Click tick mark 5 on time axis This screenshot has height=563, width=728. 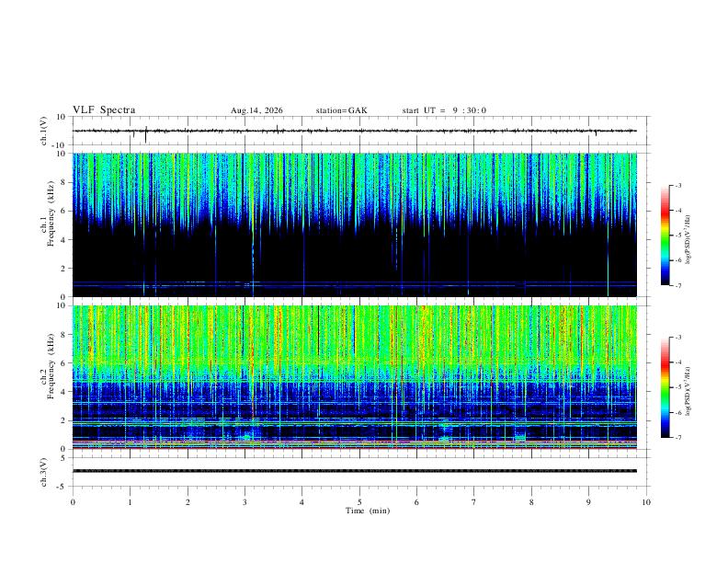point(359,502)
